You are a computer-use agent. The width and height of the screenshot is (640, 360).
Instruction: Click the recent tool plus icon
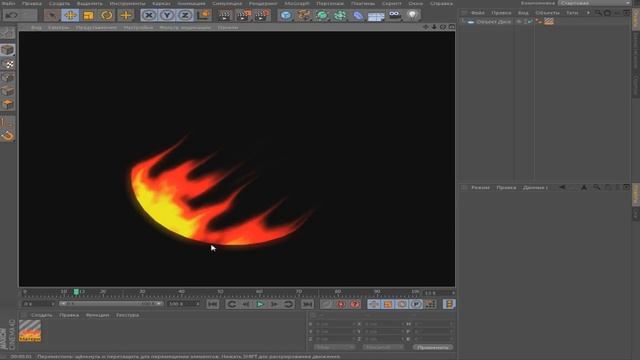pos(126,16)
